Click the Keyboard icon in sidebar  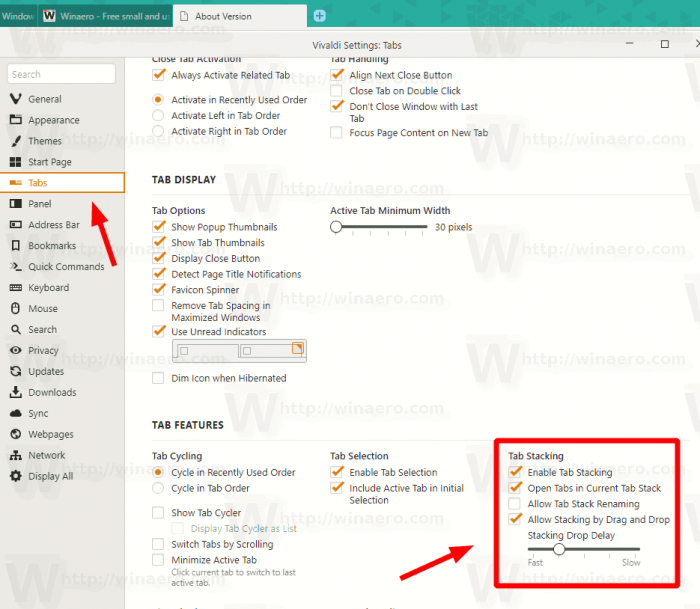click(16, 288)
